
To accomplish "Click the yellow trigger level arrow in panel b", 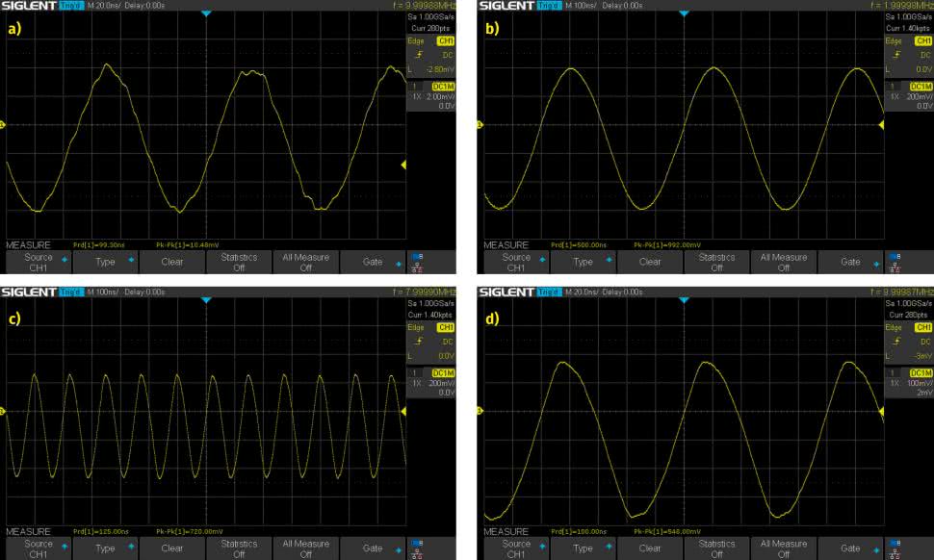I will pos(881,125).
